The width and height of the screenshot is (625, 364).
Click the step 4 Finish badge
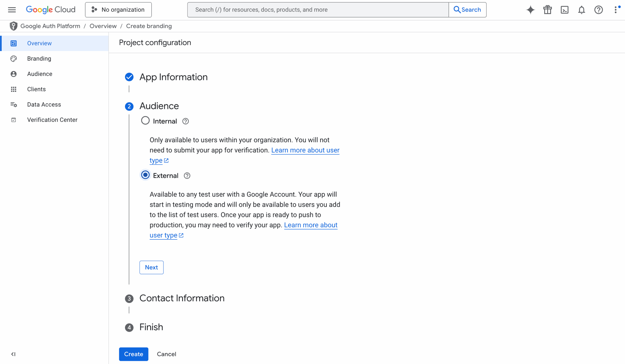(x=129, y=327)
